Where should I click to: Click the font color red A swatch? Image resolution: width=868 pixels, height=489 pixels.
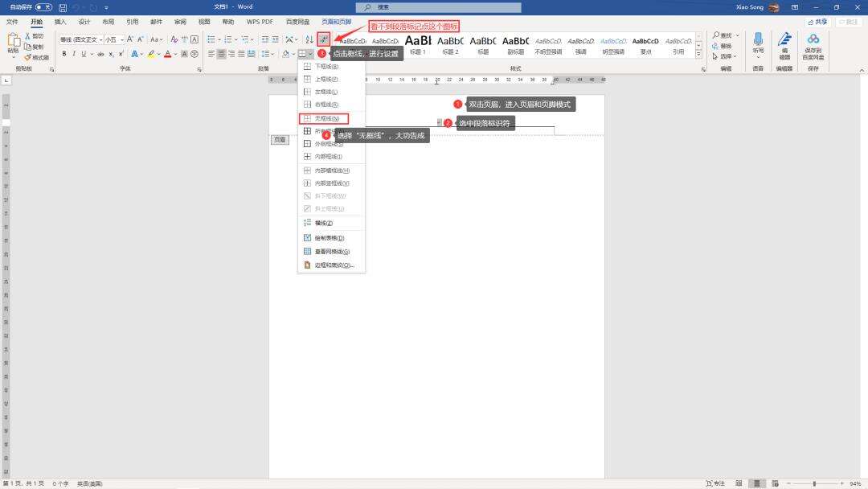coord(167,54)
